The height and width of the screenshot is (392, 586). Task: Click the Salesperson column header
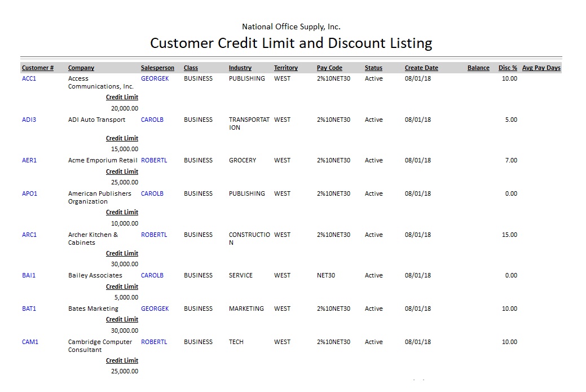pyautogui.click(x=157, y=68)
